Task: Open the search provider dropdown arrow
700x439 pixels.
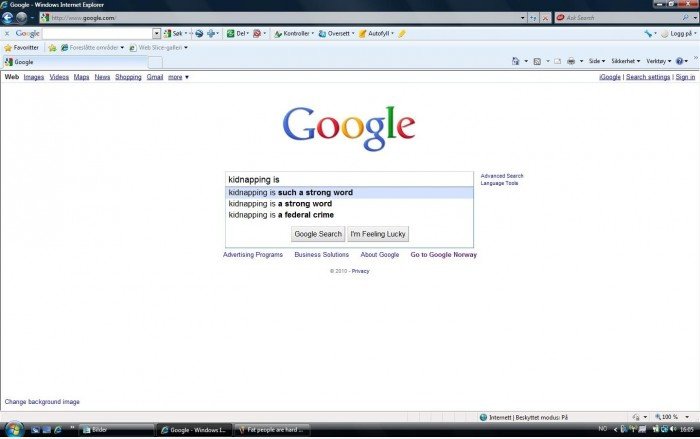Action: point(695,18)
